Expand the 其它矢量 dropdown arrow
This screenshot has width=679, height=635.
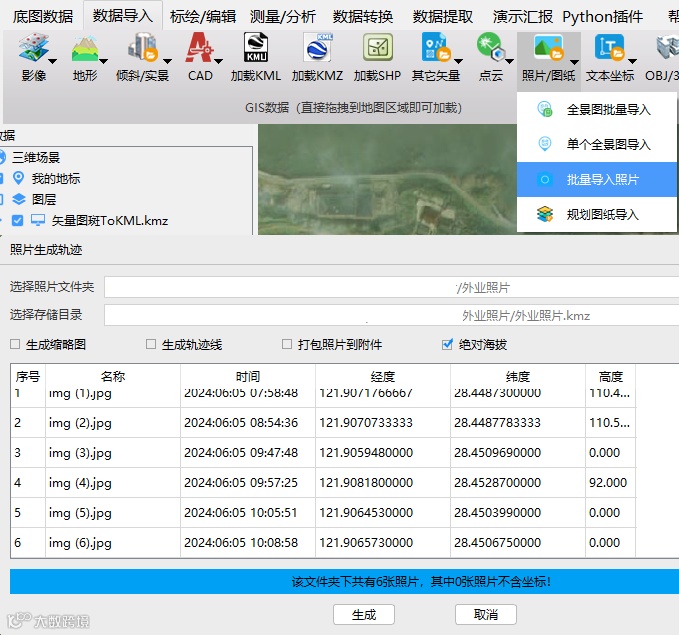pos(459,62)
